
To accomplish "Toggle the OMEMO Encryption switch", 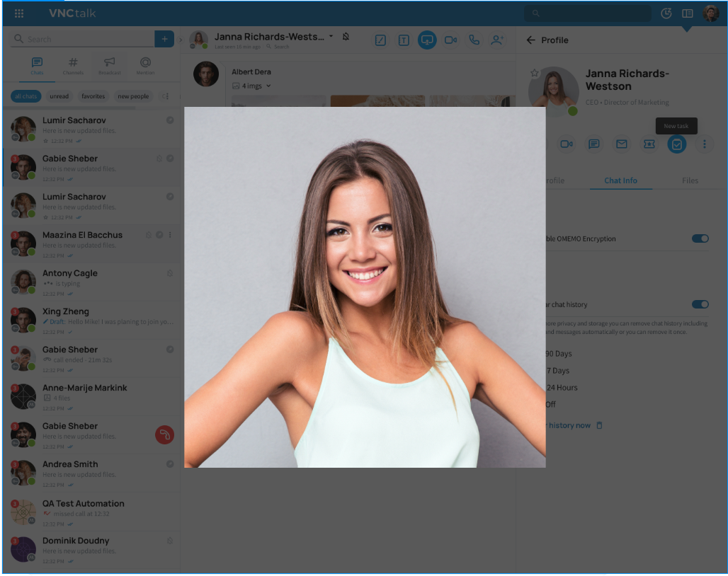I will (700, 238).
